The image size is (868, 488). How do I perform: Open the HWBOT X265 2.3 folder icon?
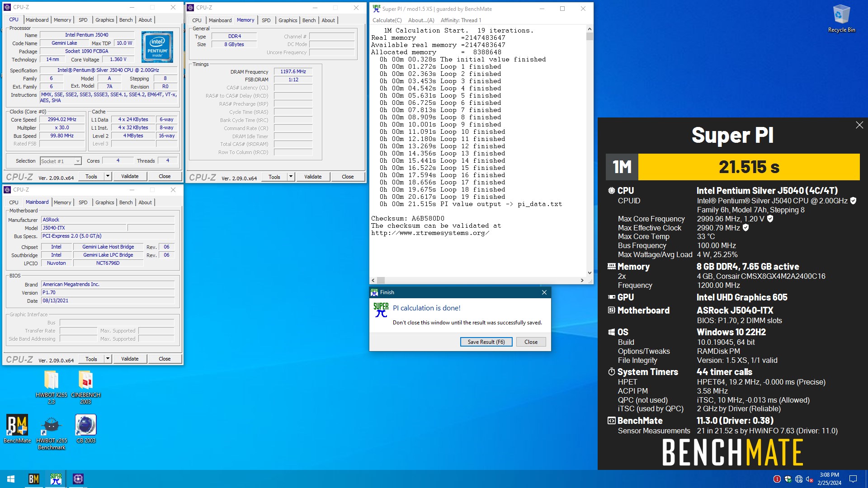point(51,387)
